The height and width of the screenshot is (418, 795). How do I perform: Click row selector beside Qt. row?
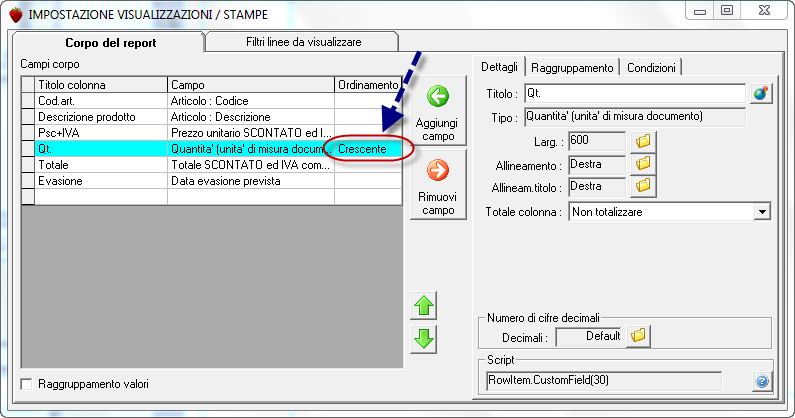point(28,149)
